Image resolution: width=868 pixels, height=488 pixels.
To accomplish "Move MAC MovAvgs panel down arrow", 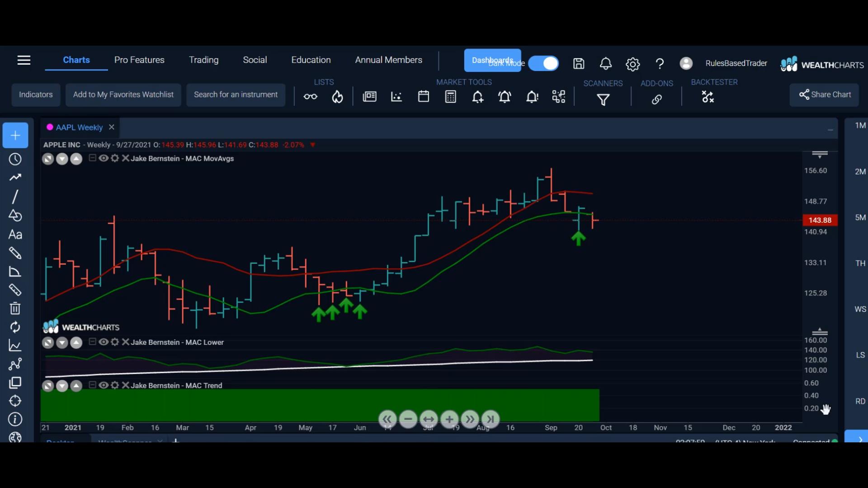I will point(62,159).
